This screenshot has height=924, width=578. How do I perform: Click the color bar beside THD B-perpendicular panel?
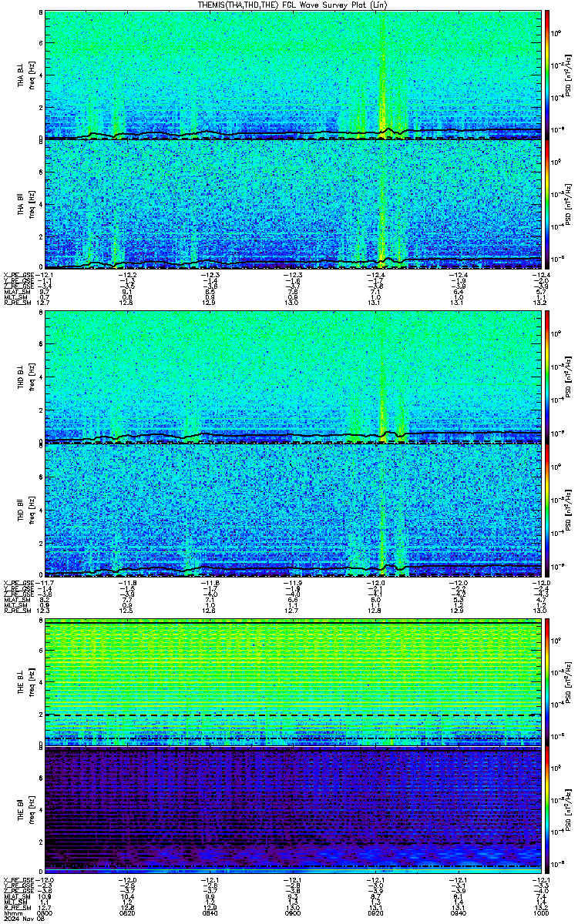547,377
